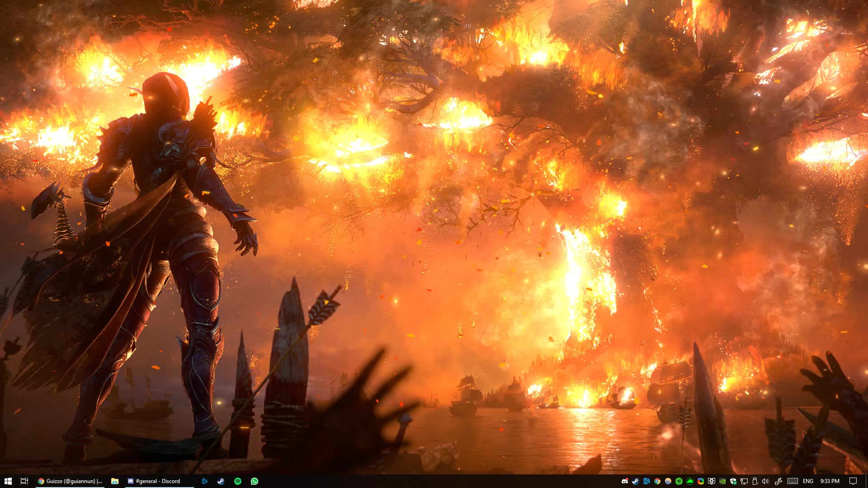
Task: Open the Start menu
Action: 9,481
